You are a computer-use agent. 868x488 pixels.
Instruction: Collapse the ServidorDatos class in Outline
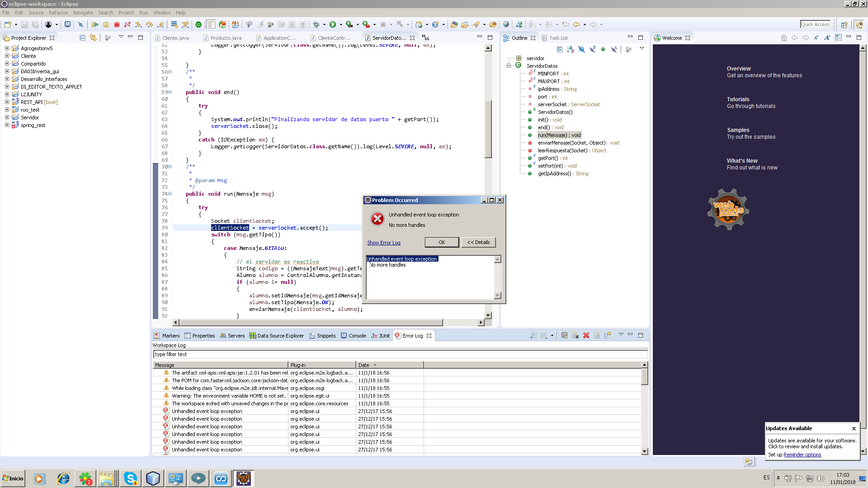(509, 66)
